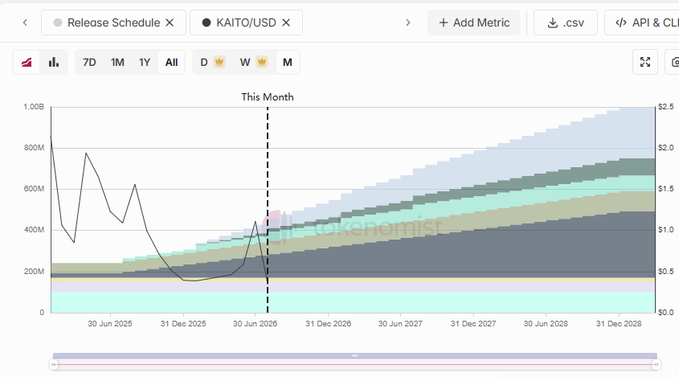Click the $2.0 right axis price label

click(666, 148)
